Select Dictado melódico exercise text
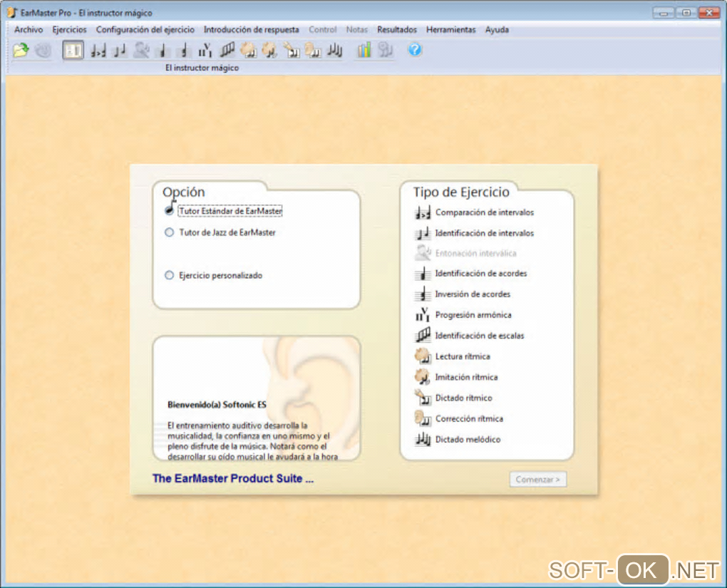727x588 pixels. [468, 440]
